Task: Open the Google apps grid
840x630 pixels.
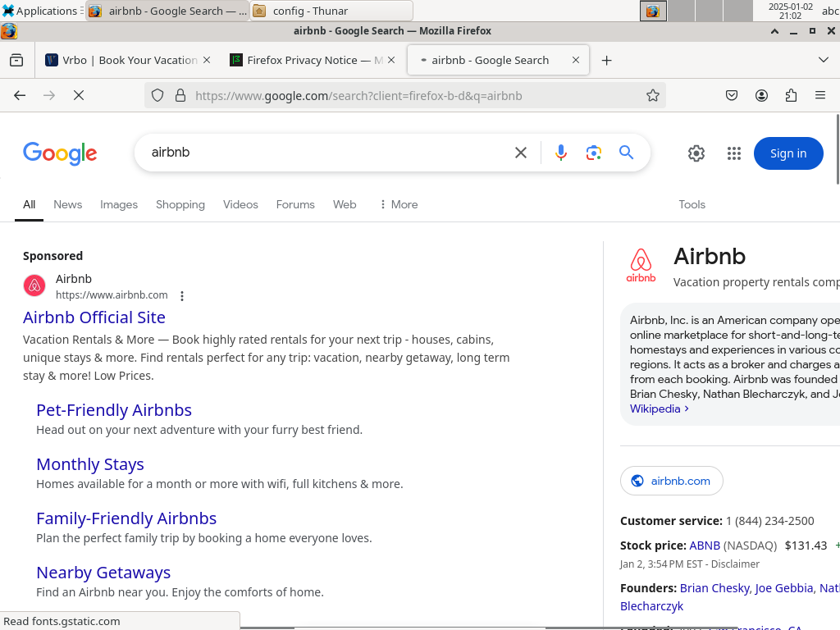Action: [x=734, y=153]
